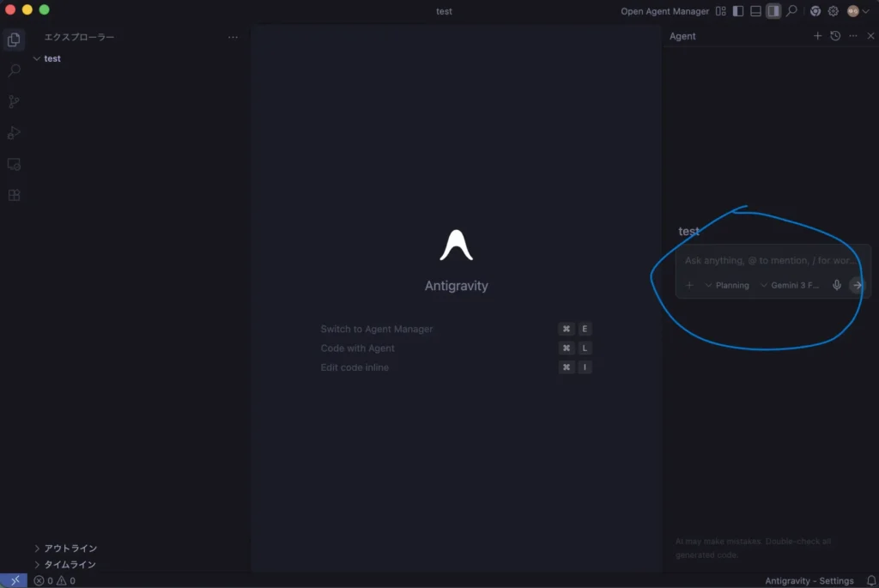879x588 pixels.
Task: Open the Search view in activity bar
Action: point(14,70)
